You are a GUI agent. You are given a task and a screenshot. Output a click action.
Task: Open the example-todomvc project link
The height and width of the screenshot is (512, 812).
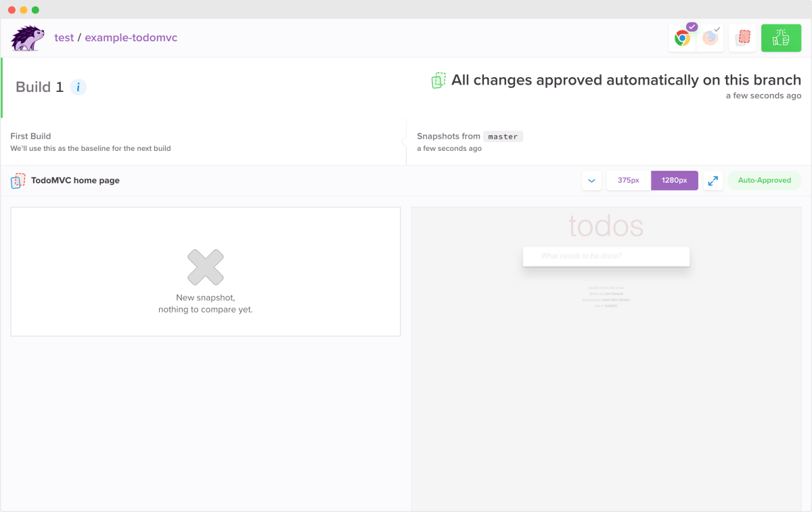tap(131, 38)
